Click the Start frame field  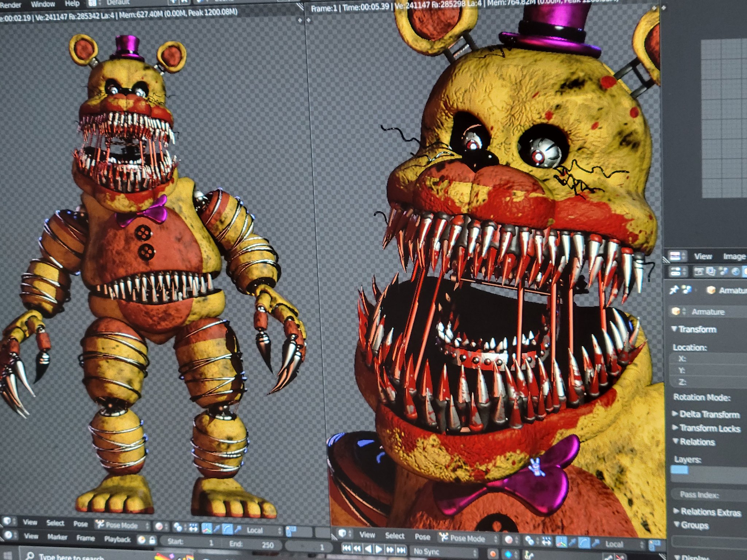coord(190,542)
